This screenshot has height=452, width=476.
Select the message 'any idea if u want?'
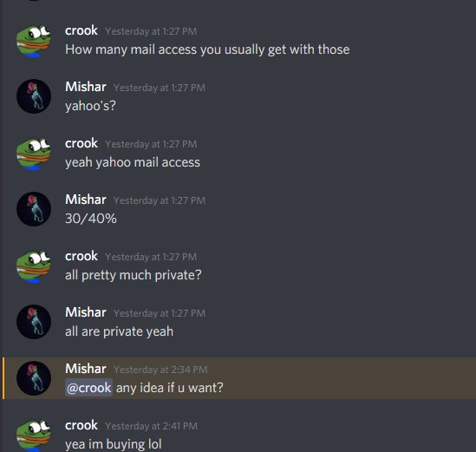click(x=170, y=388)
